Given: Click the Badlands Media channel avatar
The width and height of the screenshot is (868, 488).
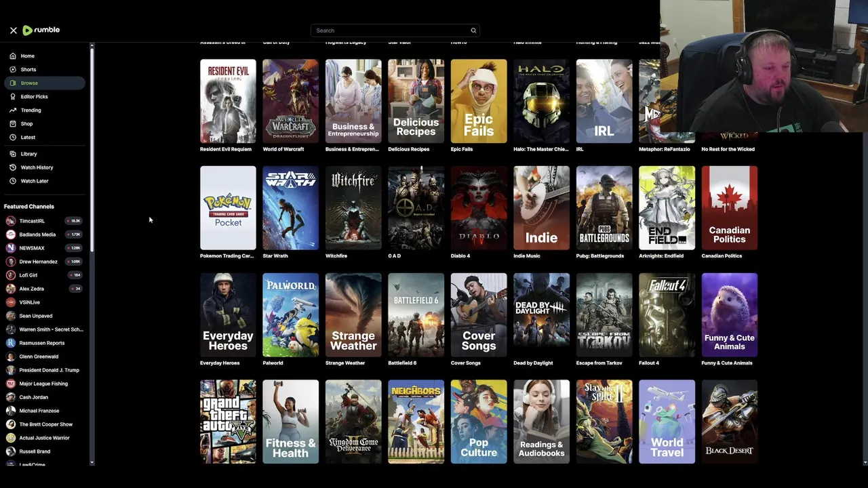Looking at the screenshot, I should [11, 235].
